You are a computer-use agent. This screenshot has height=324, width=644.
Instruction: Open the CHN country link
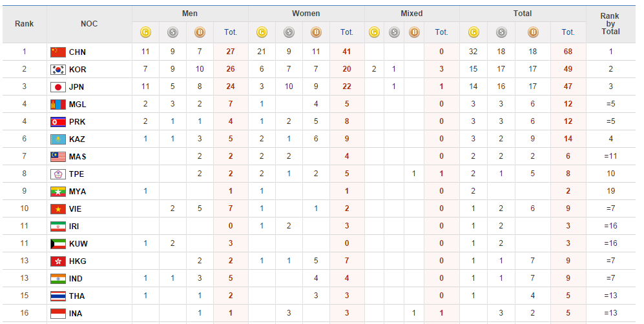click(78, 52)
